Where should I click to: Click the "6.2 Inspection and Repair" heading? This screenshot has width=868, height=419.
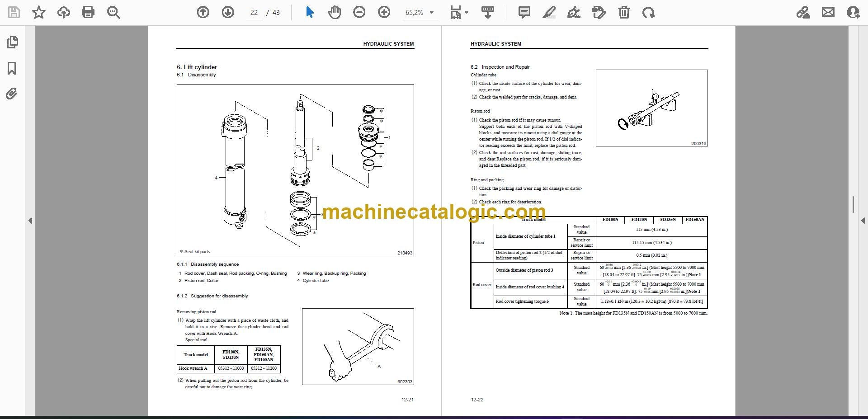500,67
